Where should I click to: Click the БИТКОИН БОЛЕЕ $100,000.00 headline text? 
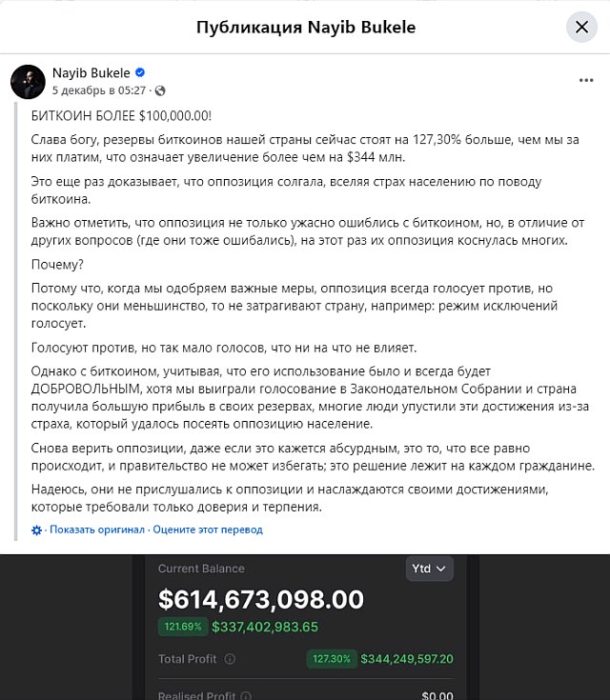(121, 116)
